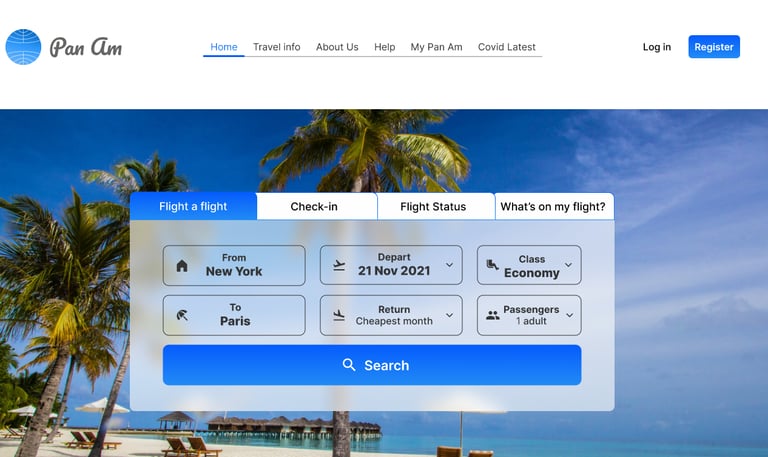Click the beach umbrella icon in To field
The width and height of the screenshot is (768, 457).
182,315
